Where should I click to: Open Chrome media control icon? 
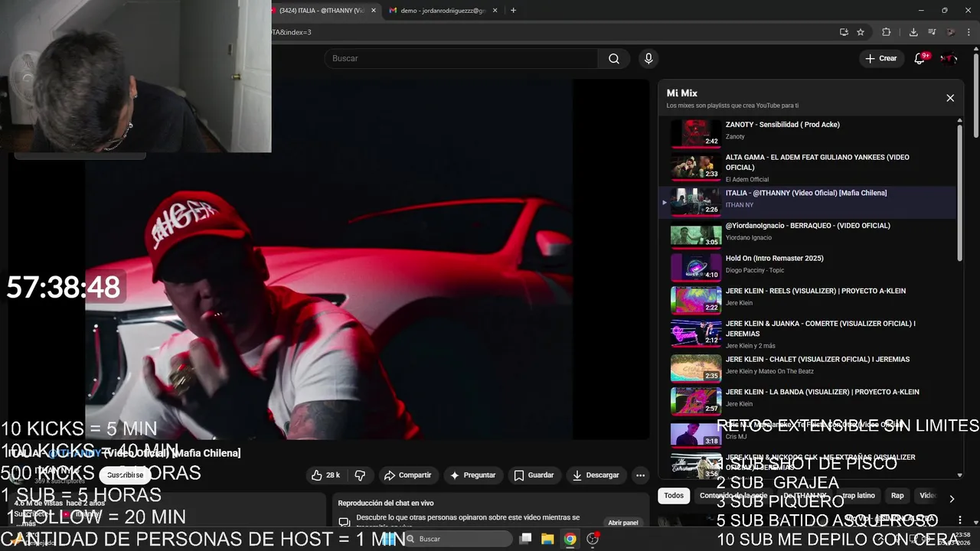point(932,32)
